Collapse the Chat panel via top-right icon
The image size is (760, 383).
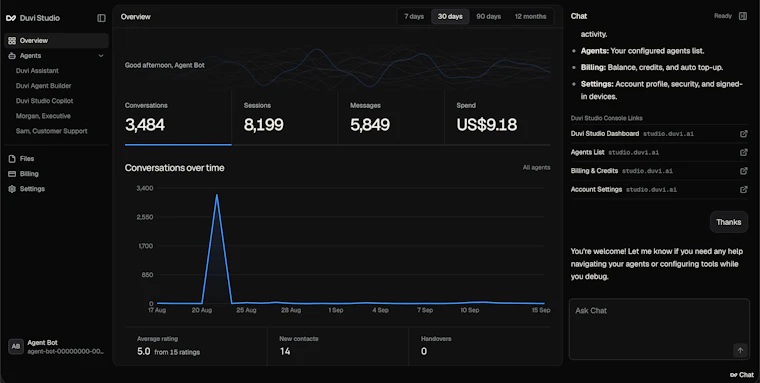[x=743, y=16]
